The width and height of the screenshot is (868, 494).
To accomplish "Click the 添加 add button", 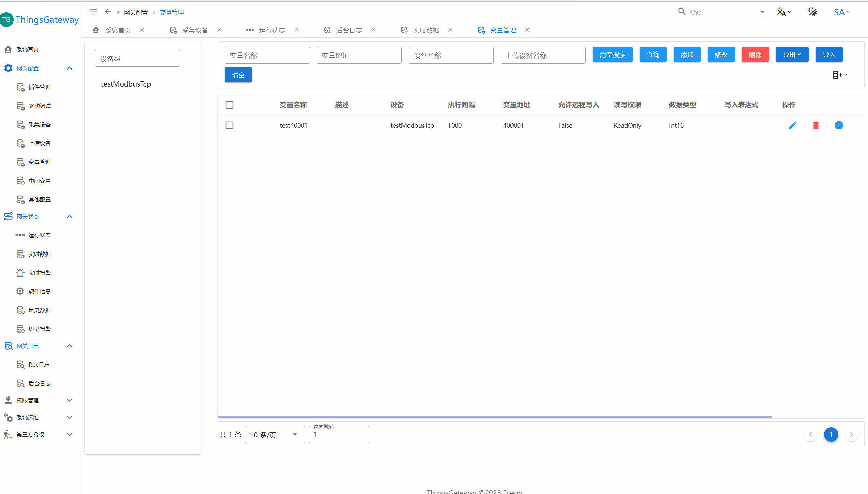I will pos(687,55).
